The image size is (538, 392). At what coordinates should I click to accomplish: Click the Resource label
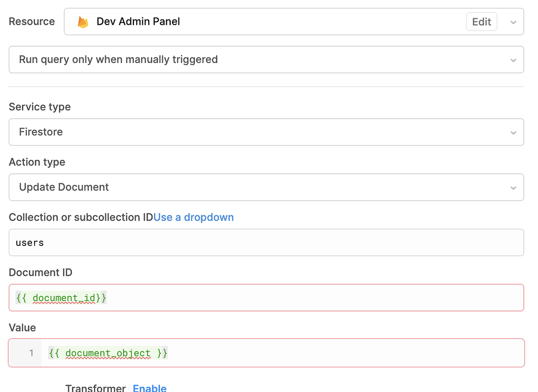tap(31, 21)
